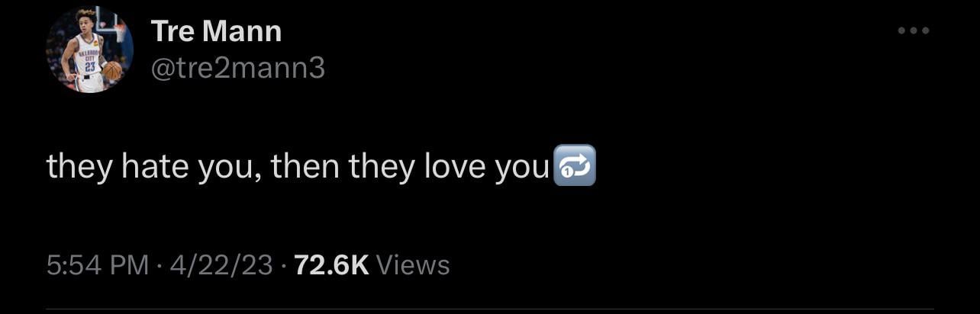
Task: Open the @tre2mann3 handle link
Action: (238, 69)
